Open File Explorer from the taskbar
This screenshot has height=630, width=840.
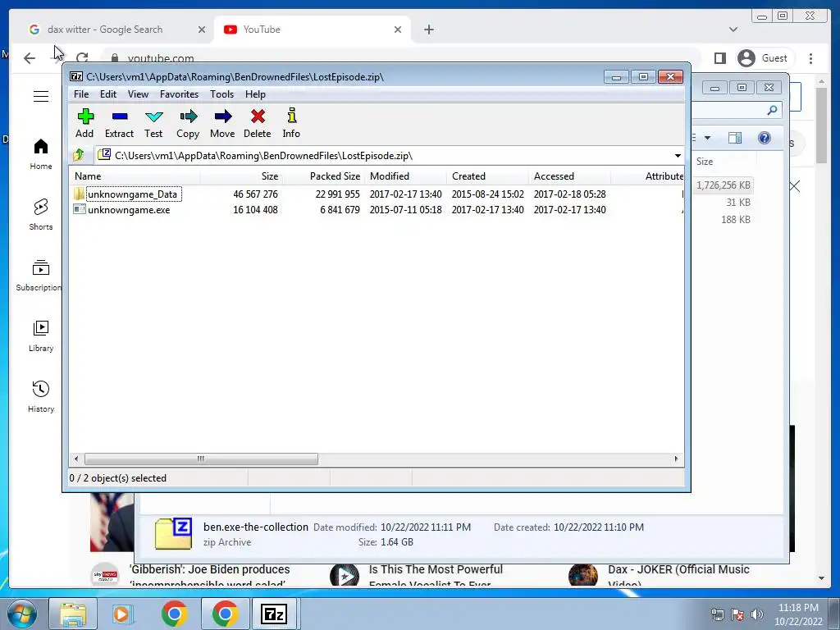[73, 614]
